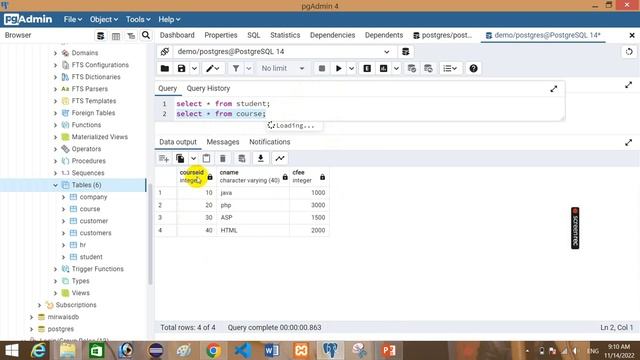Click the Commit transaction icon
Screen dimensions: 640x360
click(412, 69)
